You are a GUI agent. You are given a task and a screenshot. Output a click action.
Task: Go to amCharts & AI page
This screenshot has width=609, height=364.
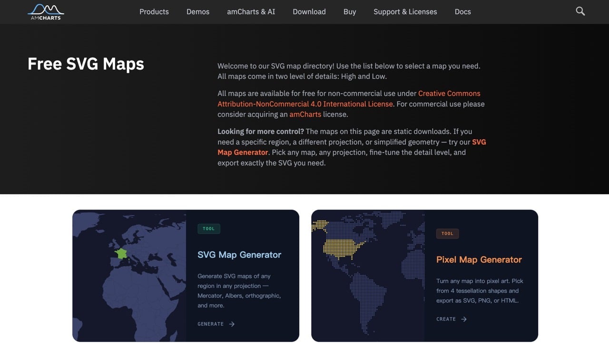251,12
